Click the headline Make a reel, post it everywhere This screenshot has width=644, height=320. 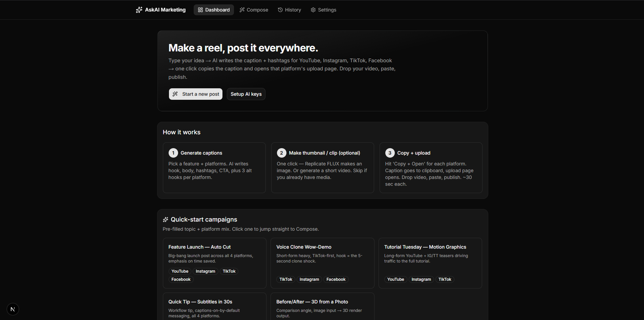click(x=243, y=48)
